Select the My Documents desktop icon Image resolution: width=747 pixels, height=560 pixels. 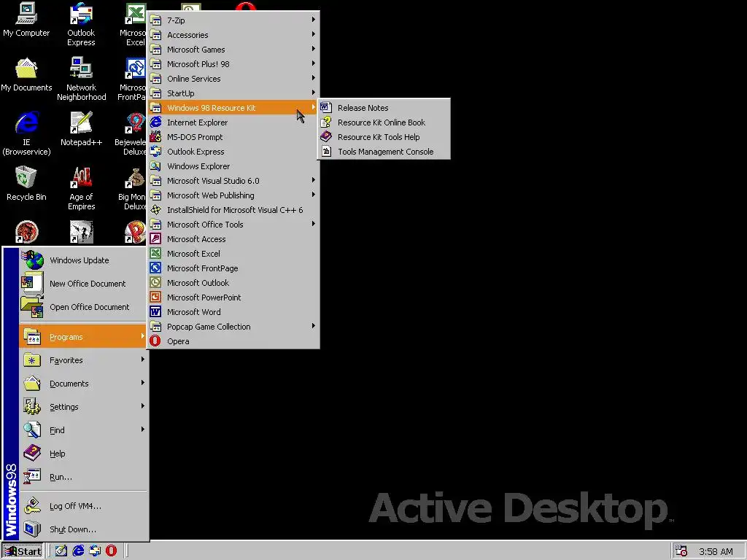pos(26,75)
